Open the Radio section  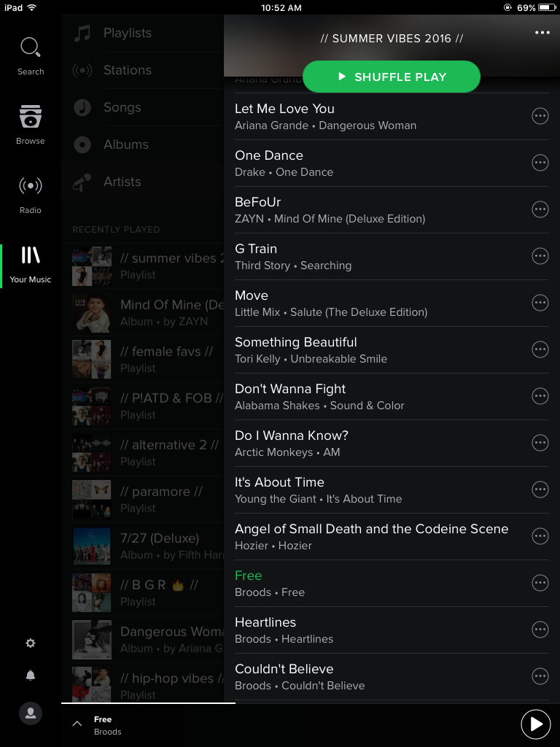31,194
